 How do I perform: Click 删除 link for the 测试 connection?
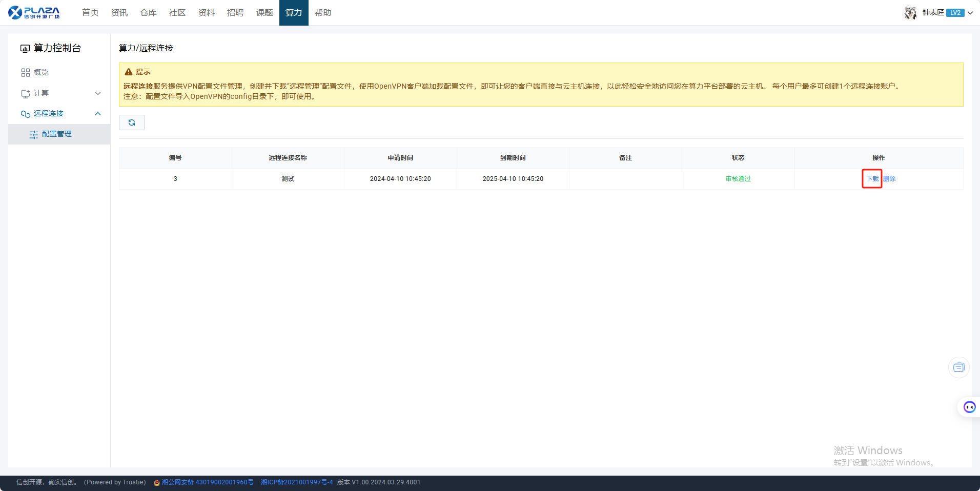889,179
